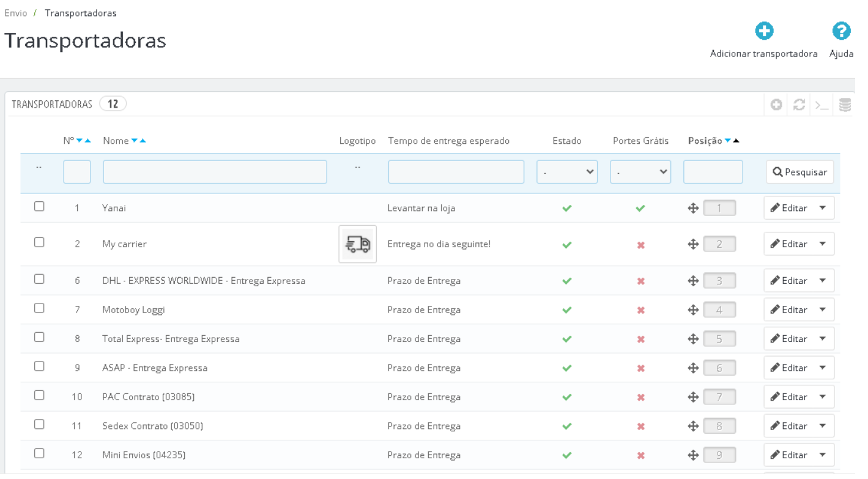Go to Envio in the breadcrumb
Viewport: 868px width, 479px height.
pos(15,13)
